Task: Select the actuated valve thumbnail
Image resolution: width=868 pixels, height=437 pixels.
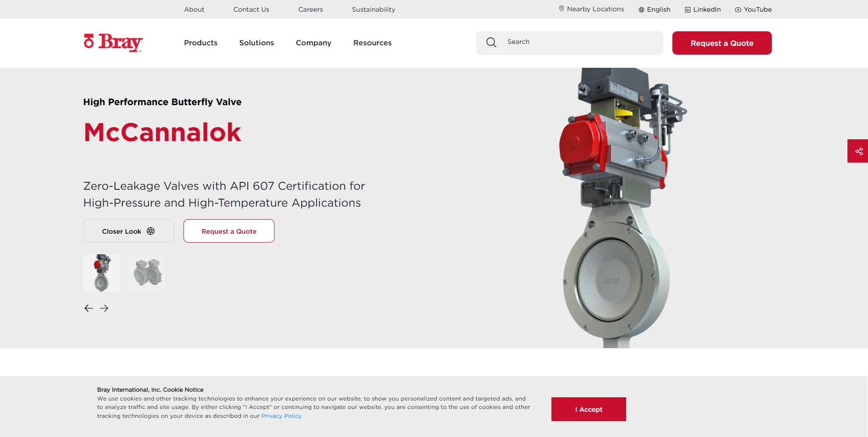Action: [102, 273]
